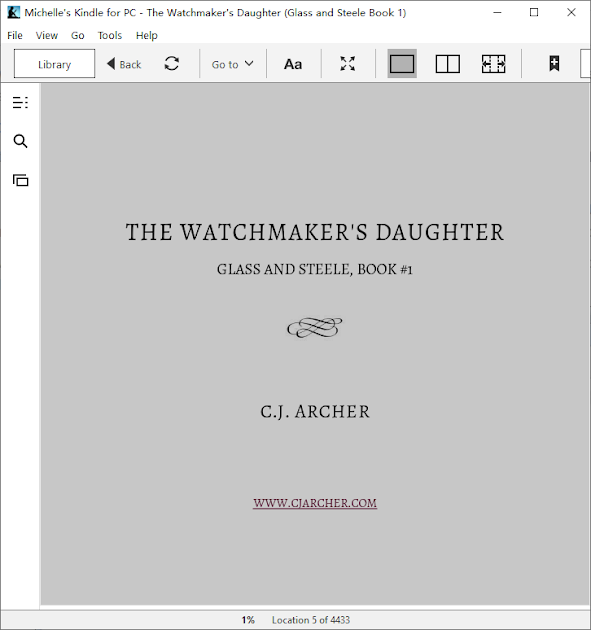Click the GLASS AND STEELE, BOOK #1 subtitle
Viewport: 591px width, 630px height.
pos(315,269)
